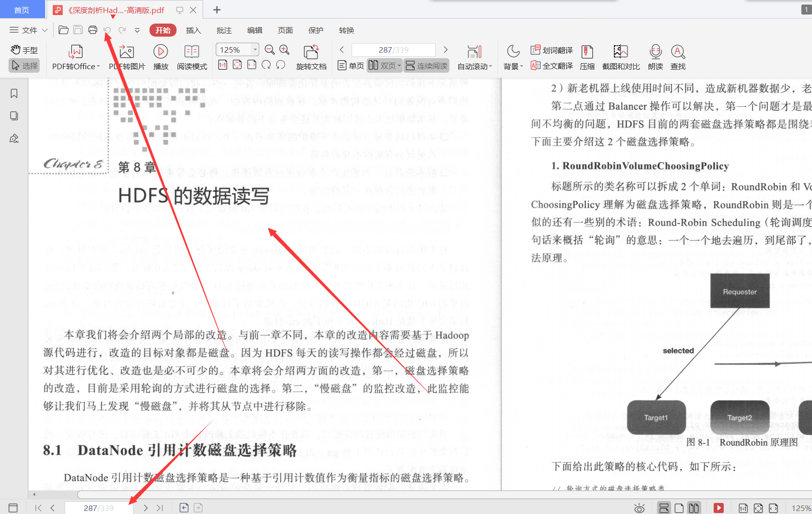Image resolution: width=812 pixels, height=514 pixels.
Task: Activate the Select tool (选择)
Action: [24, 66]
